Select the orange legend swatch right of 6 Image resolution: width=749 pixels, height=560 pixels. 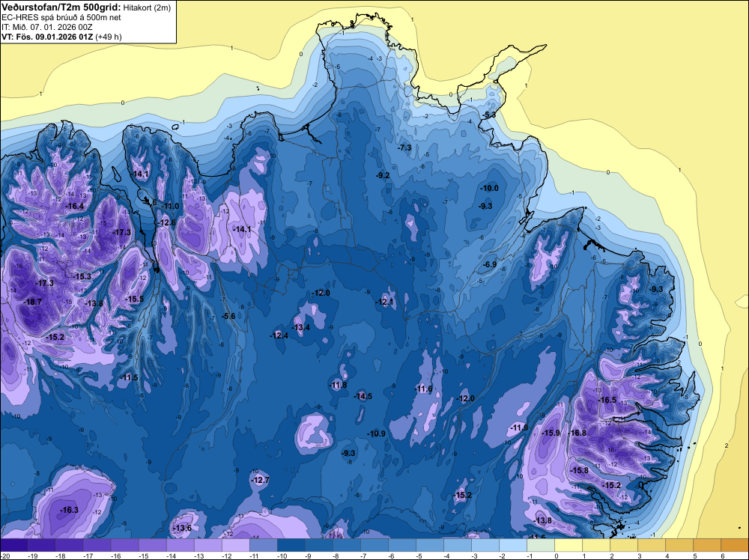tap(734, 545)
